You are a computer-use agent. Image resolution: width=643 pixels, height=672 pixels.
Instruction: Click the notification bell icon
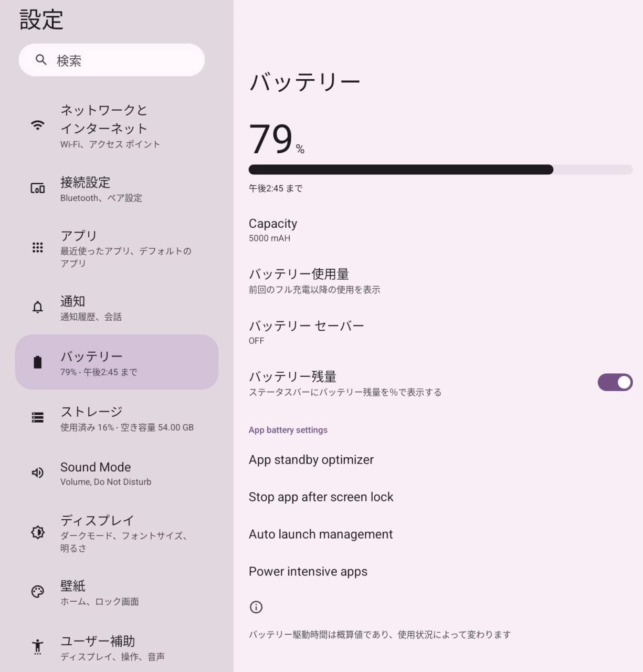[x=37, y=307]
